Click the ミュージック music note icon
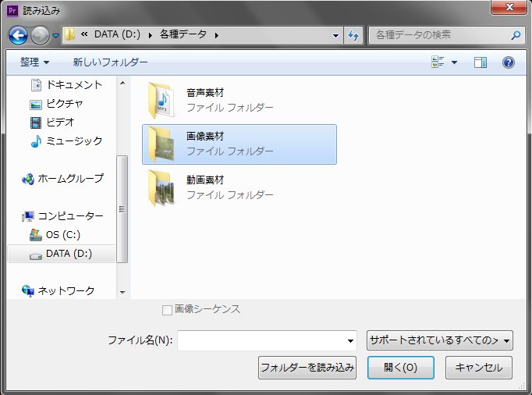Viewport: 532px width, 395px height. pos(36,141)
